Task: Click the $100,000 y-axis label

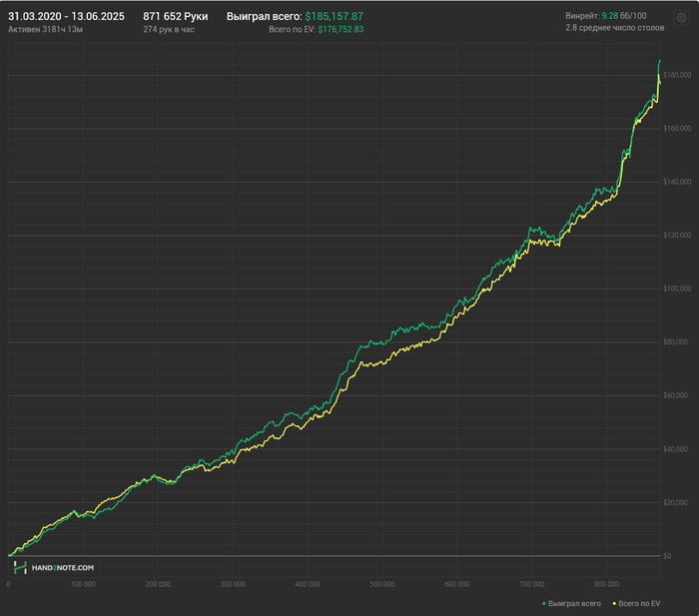Action: click(677, 289)
